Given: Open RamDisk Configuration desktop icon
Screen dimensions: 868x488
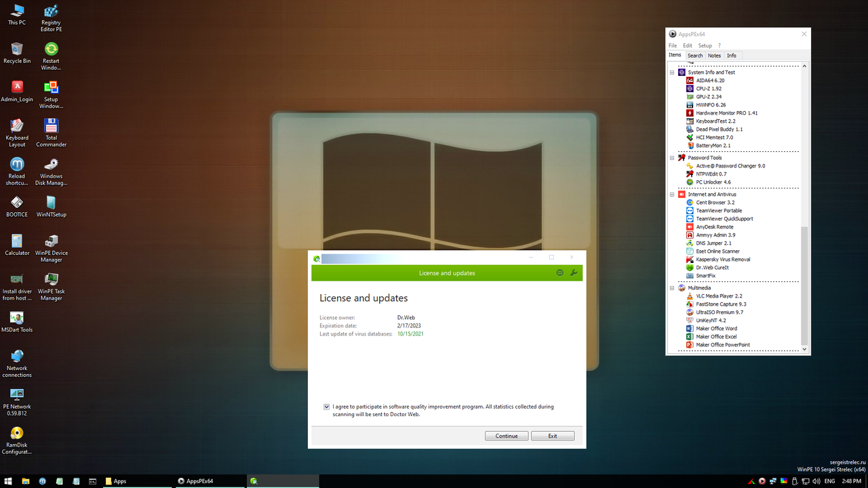Looking at the screenshot, I should (17, 441).
